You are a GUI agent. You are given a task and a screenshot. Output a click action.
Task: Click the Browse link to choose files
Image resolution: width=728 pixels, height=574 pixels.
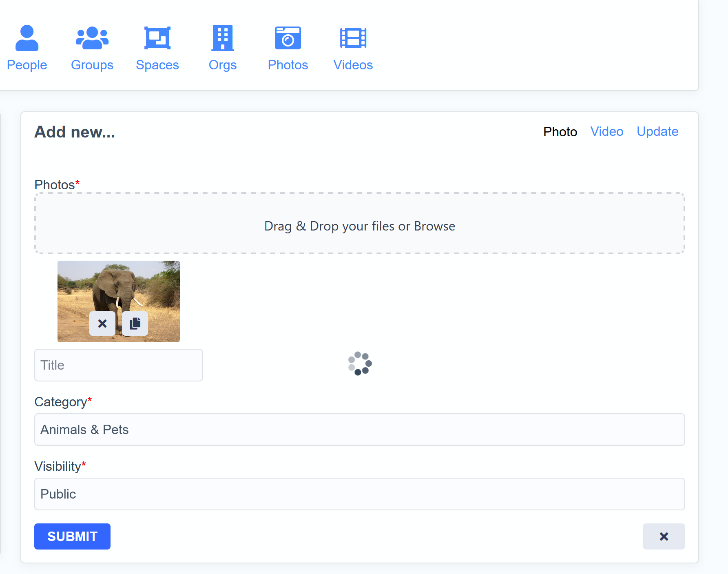click(434, 226)
